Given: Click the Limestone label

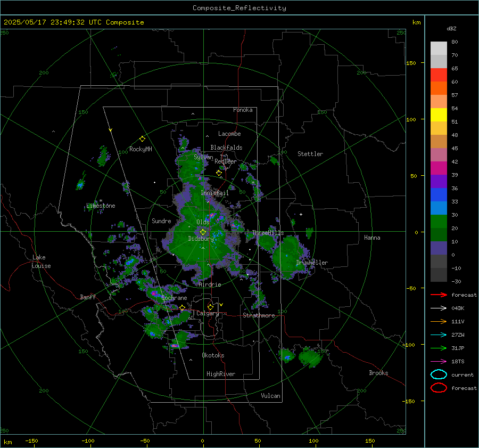Looking at the screenshot, I should pos(101,206).
